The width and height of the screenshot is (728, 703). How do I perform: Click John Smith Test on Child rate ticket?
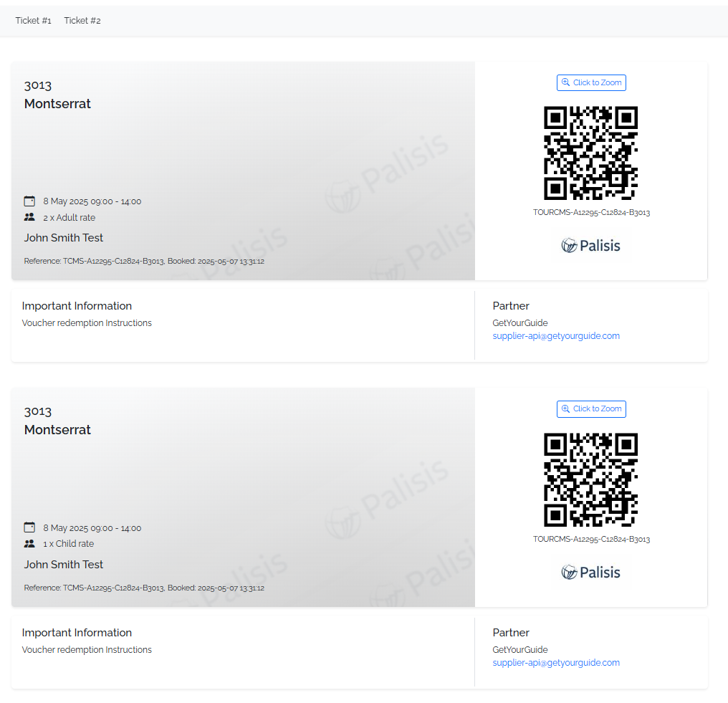[64, 565]
